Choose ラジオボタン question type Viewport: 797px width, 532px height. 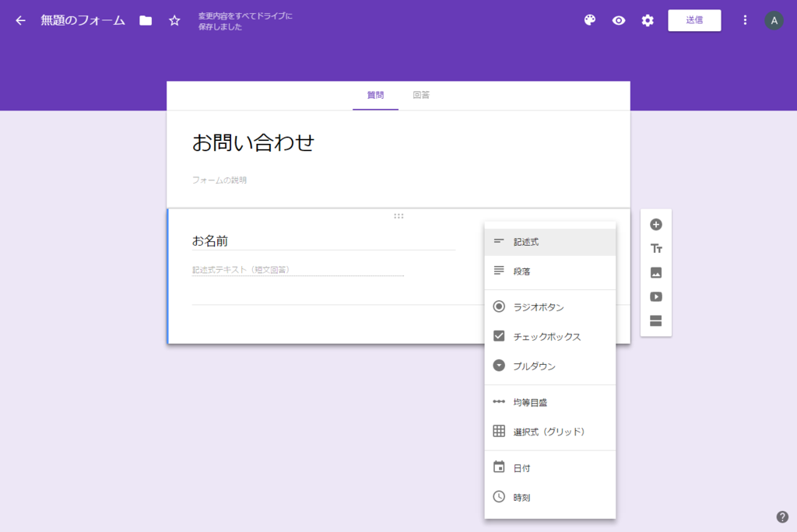pyautogui.click(x=550, y=307)
